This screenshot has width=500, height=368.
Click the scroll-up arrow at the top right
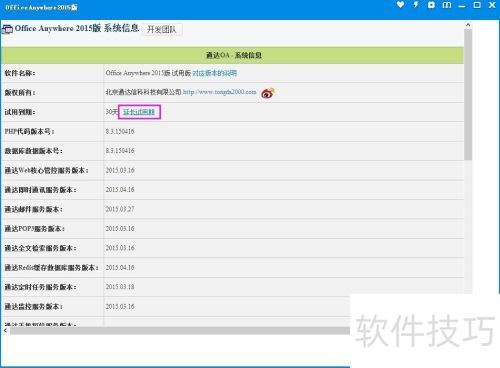[x=468, y=25]
